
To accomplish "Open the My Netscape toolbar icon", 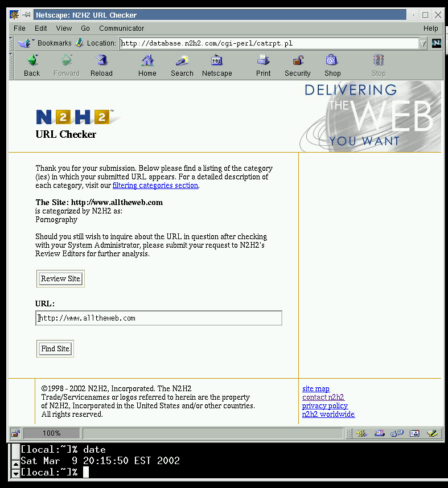I will [217, 60].
